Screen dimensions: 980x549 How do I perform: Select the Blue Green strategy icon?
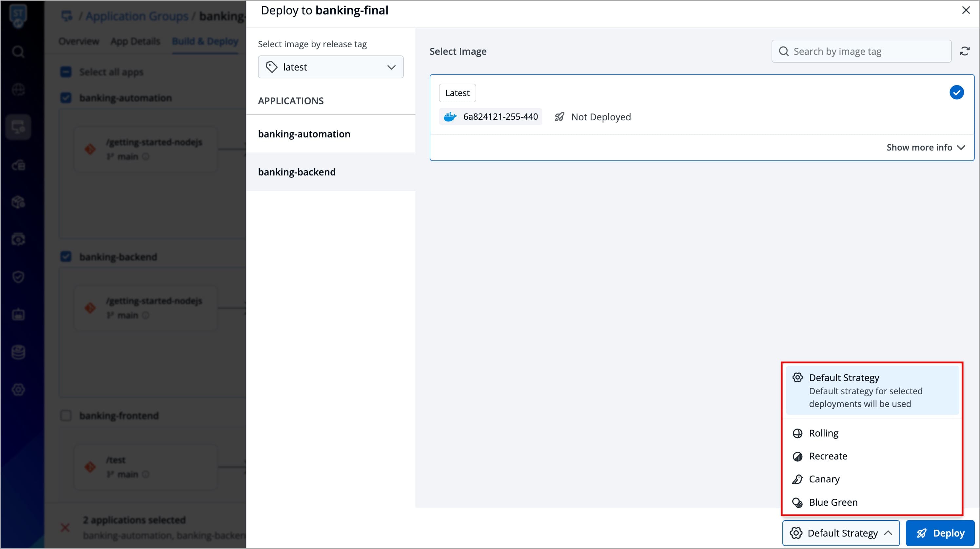pos(797,502)
